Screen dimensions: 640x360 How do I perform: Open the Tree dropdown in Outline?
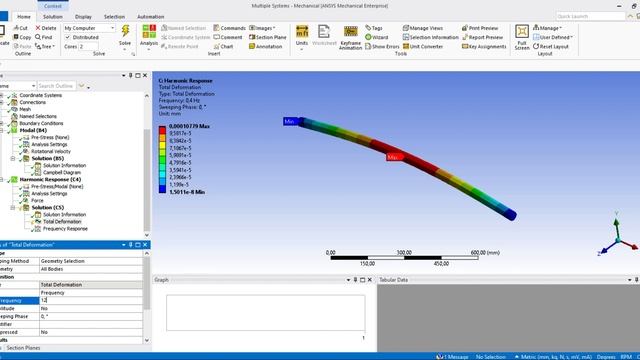coord(45,47)
